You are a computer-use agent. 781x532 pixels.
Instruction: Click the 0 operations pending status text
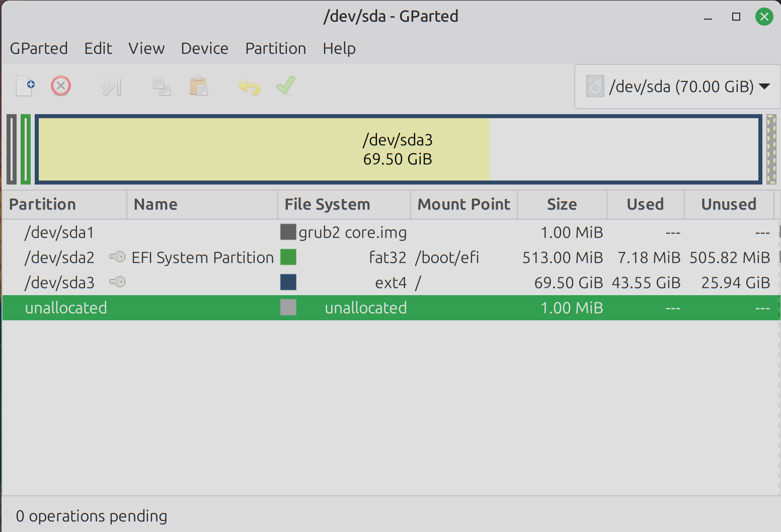pyautogui.click(x=92, y=516)
